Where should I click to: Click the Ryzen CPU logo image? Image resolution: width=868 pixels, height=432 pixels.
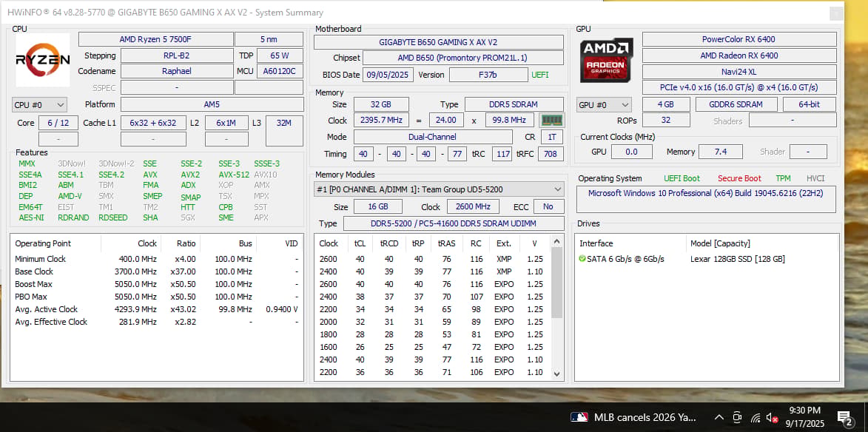coord(43,60)
